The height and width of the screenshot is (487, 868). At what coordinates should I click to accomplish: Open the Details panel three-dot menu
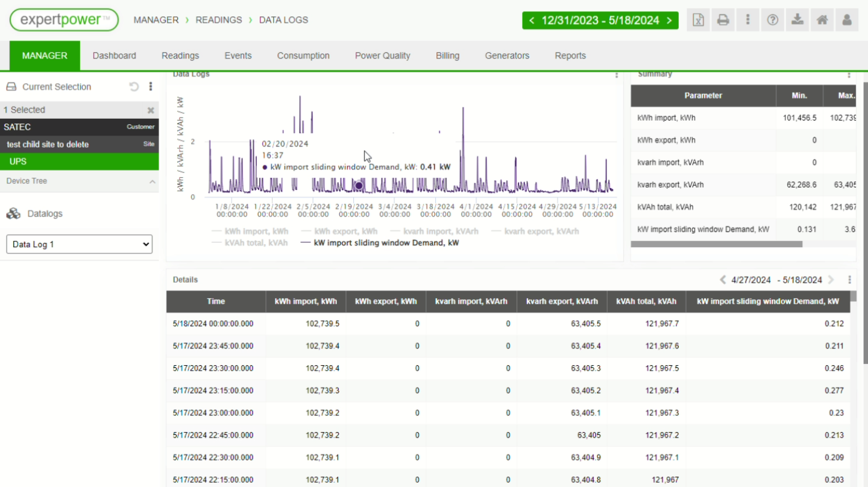pyautogui.click(x=849, y=280)
